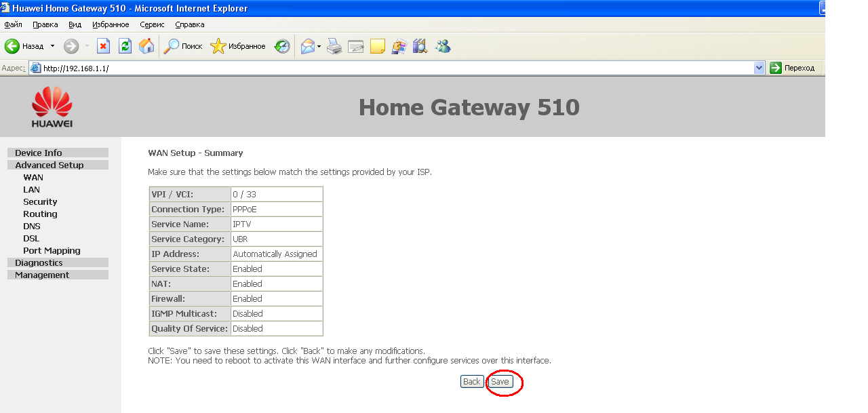Select LAN in the sidebar
Image resolution: width=868 pixels, height=413 pixels.
click(x=31, y=190)
